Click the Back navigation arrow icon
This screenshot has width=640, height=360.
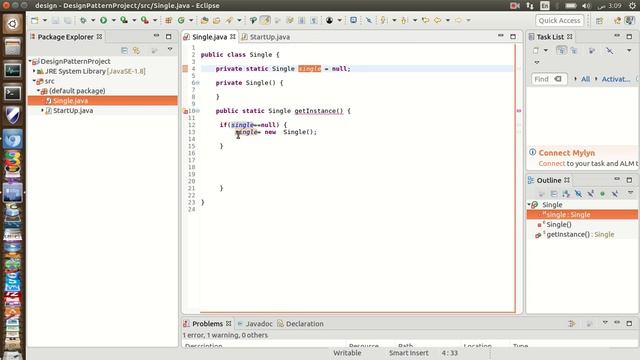pos(438,20)
